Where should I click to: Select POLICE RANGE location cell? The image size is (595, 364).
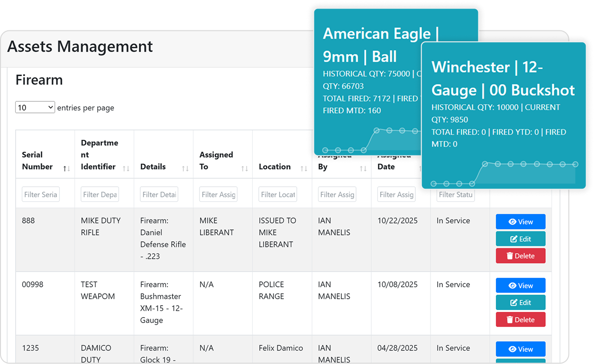(x=282, y=303)
